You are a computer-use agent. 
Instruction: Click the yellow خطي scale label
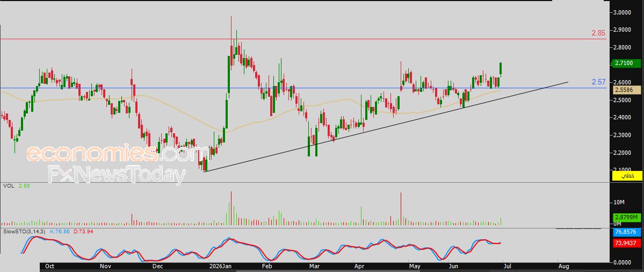pos(627,176)
